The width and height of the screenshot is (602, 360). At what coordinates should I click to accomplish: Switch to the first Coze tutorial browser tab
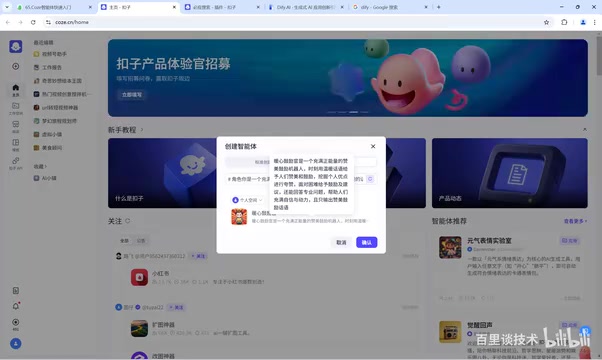pos(54,7)
